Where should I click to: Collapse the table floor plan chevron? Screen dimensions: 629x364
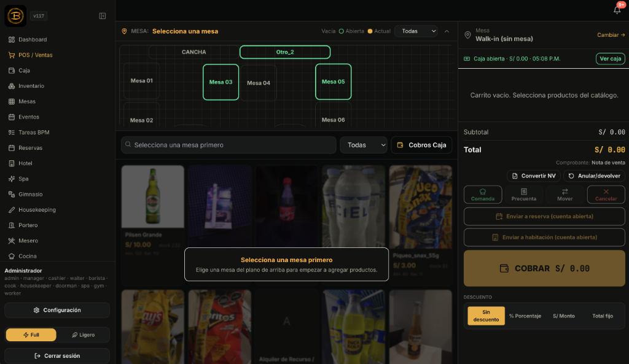pyautogui.click(x=447, y=31)
